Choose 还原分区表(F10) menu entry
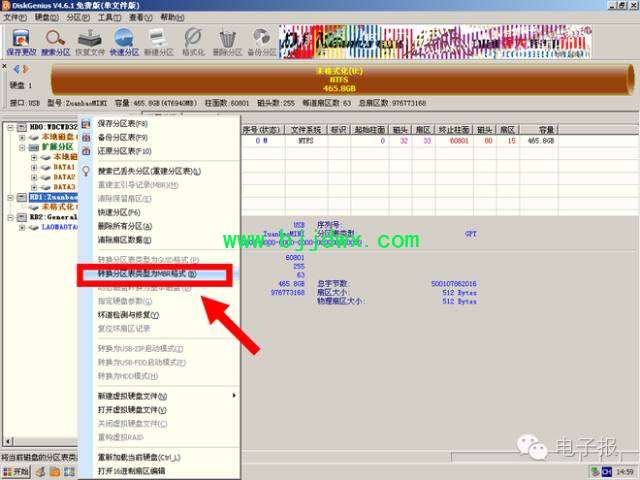 pyautogui.click(x=125, y=151)
